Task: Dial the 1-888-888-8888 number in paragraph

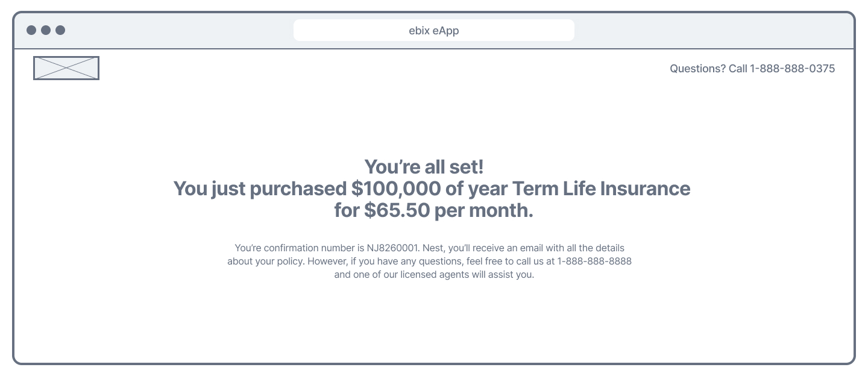Action: [x=594, y=262]
